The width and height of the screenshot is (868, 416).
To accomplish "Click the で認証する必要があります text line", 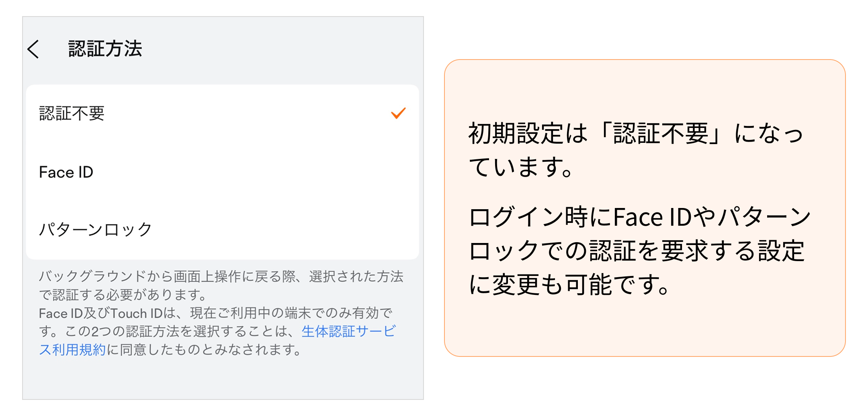I will point(123,295).
